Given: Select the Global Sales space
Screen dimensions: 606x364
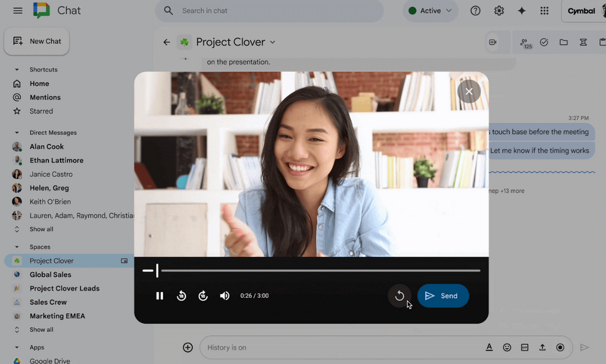Looking at the screenshot, I should [x=50, y=274].
